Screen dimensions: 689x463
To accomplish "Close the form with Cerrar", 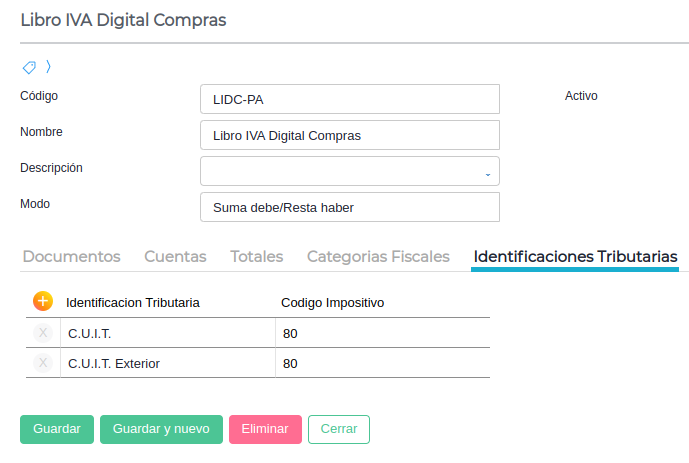I will coord(339,429).
